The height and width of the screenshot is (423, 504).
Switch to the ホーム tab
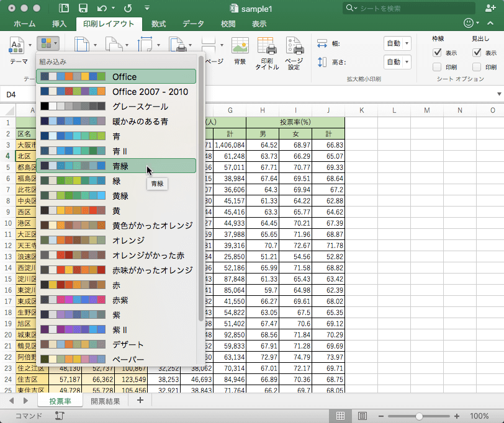(25, 24)
